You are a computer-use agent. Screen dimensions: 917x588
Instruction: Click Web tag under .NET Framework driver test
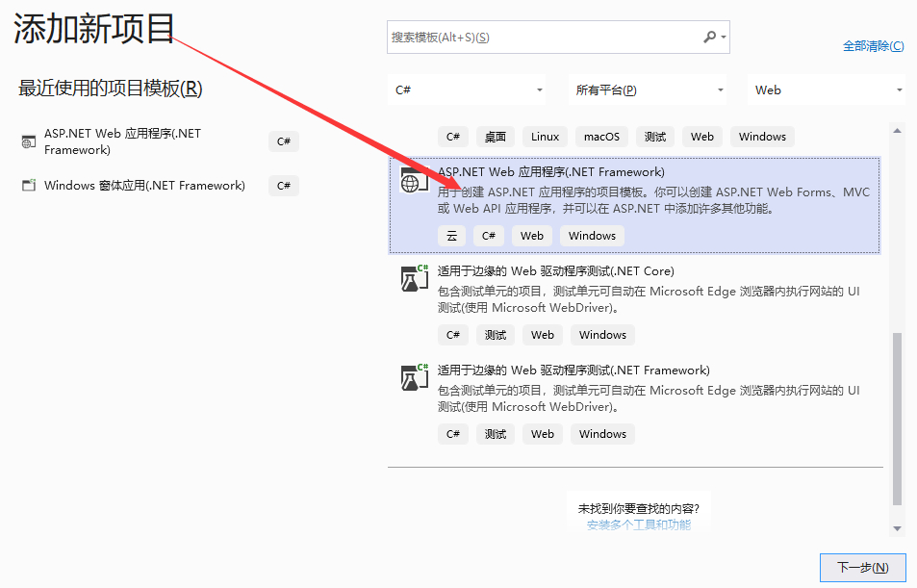click(542, 434)
